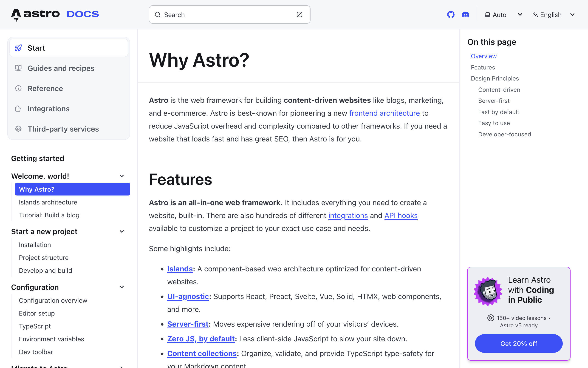Focus the Search input field

pyautogui.click(x=230, y=14)
